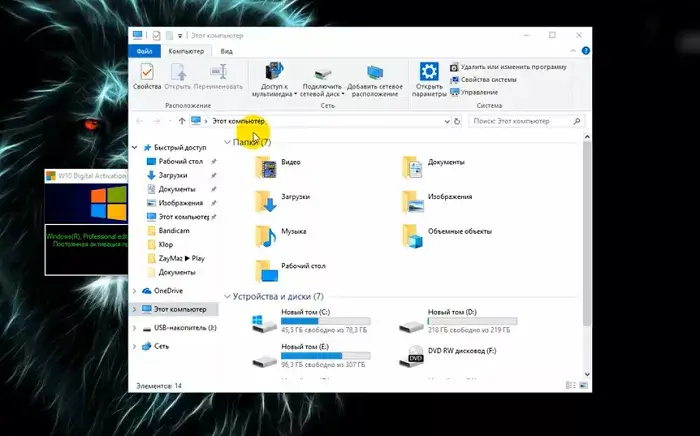The height and width of the screenshot is (436, 700).
Task: Collapse the Папки (7) section
Action: 227,142
